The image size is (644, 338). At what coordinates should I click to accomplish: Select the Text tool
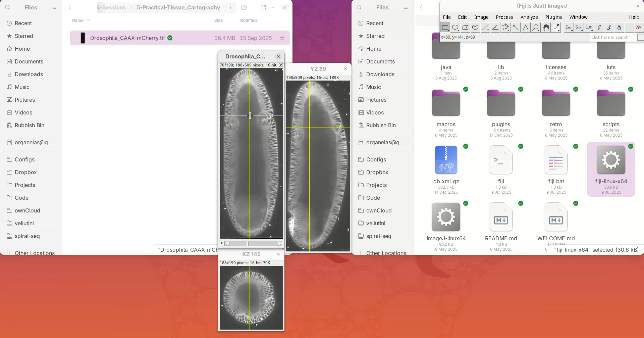pos(526,28)
